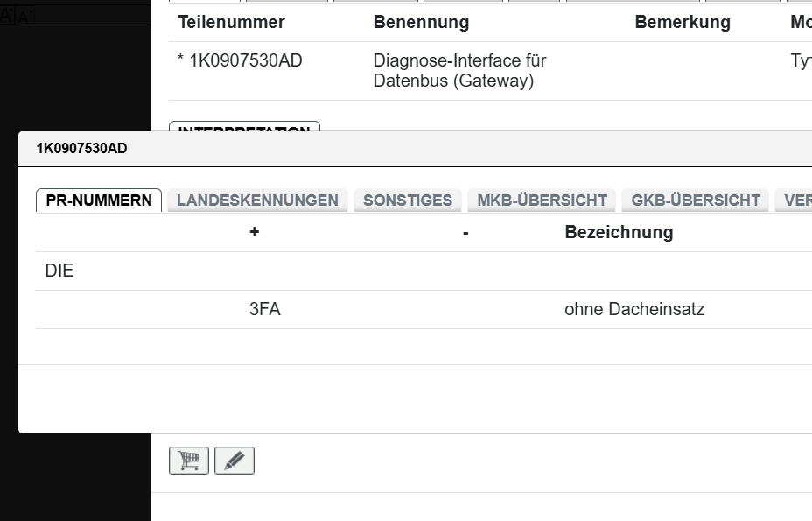Switch to the PR-NUMMERN tab
Viewport: 812px width, 521px height.
pos(99,201)
